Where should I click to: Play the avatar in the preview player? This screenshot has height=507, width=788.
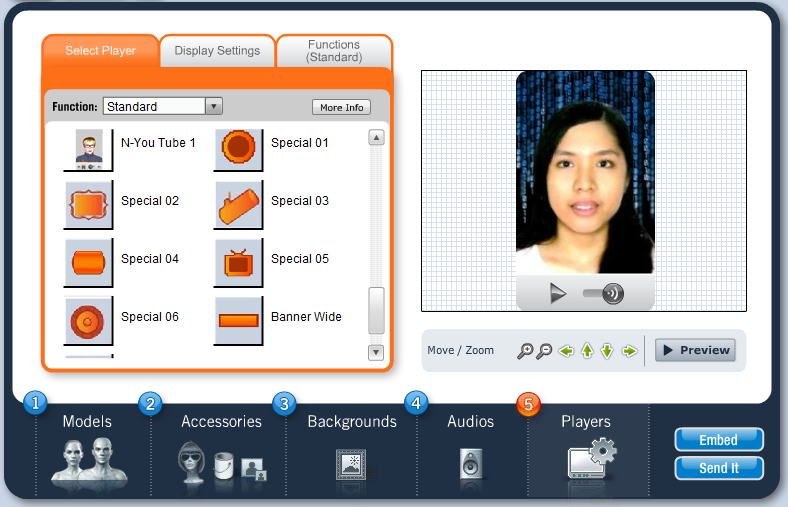pyautogui.click(x=558, y=293)
